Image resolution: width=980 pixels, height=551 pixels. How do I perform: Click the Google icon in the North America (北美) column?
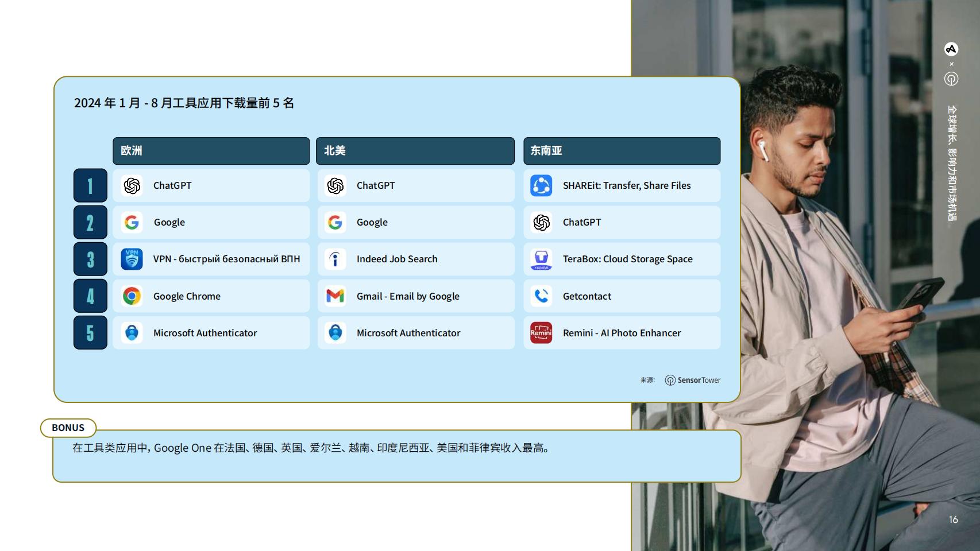pyautogui.click(x=335, y=222)
